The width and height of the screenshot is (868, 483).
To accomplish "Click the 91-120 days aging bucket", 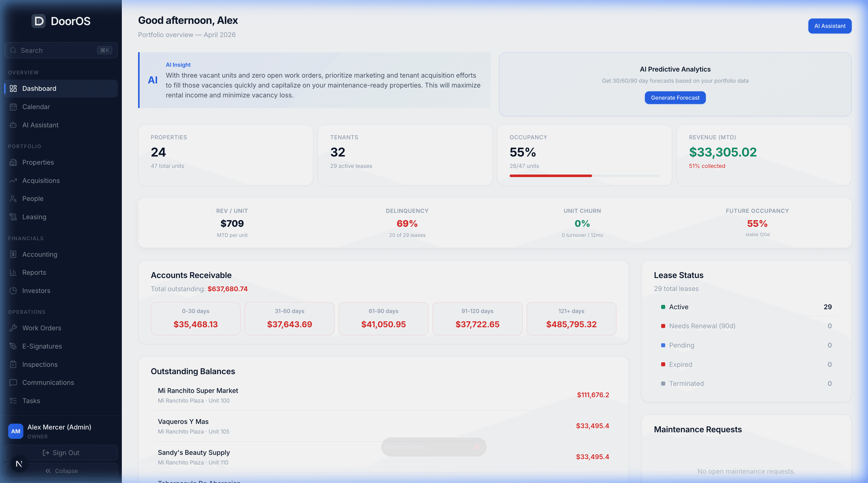I will (477, 319).
